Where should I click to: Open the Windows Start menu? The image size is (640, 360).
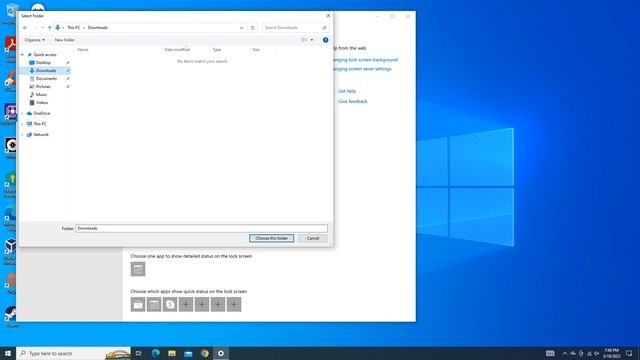pyautogui.click(x=8, y=353)
